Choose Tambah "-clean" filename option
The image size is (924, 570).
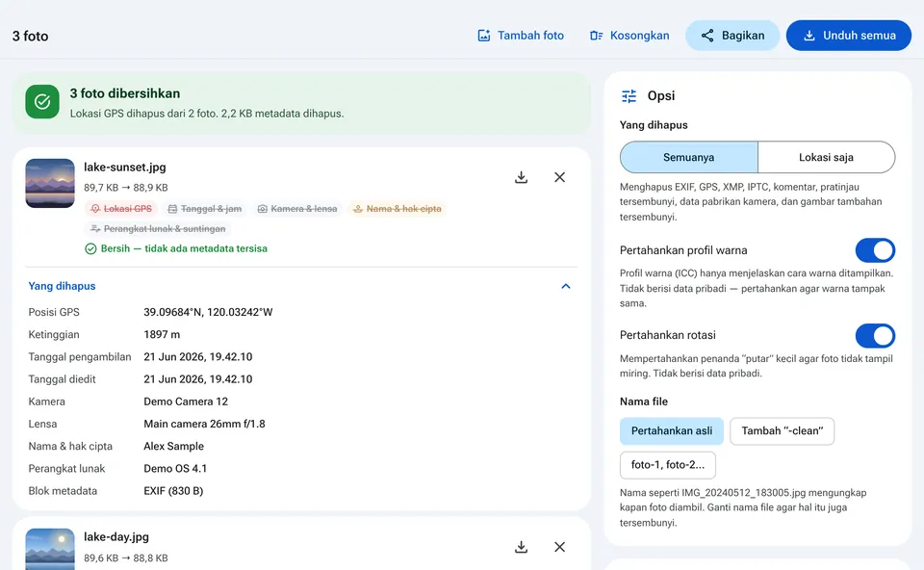tap(782, 431)
